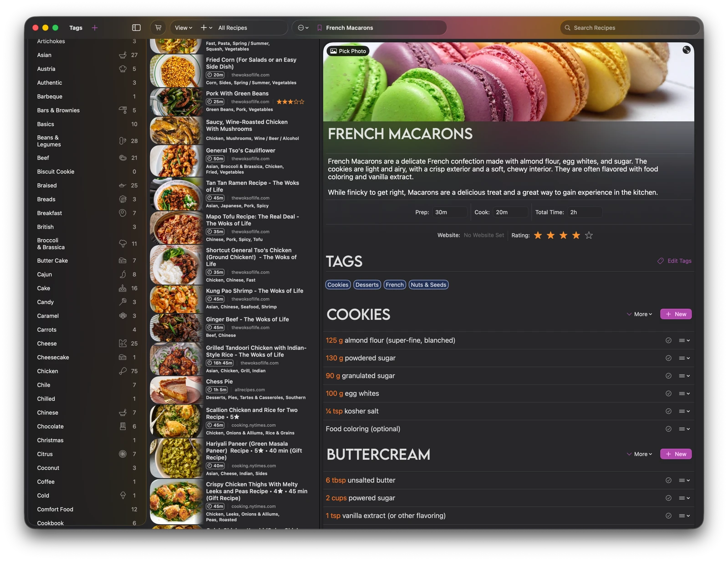
Task: Select the Christmas tag in sidebar
Action: pos(50,440)
